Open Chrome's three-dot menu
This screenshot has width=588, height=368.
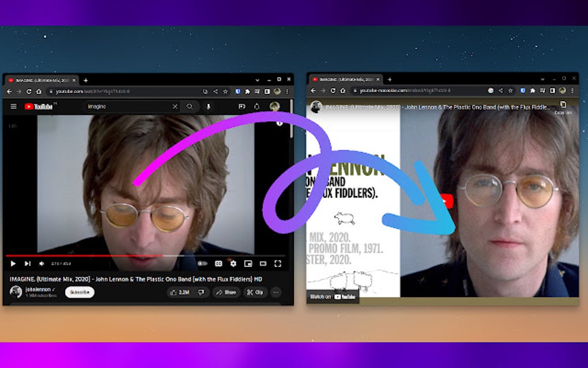tap(287, 92)
